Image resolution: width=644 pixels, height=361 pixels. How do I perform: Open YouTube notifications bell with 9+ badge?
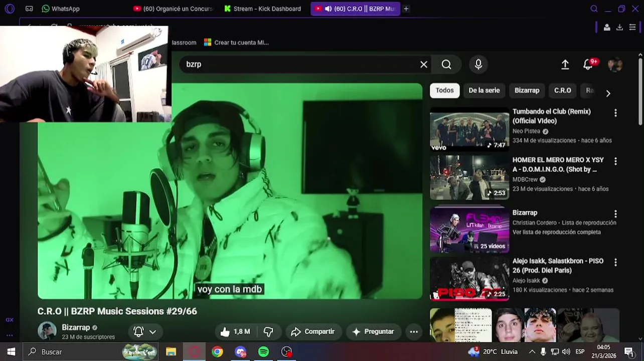(x=589, y=64)
